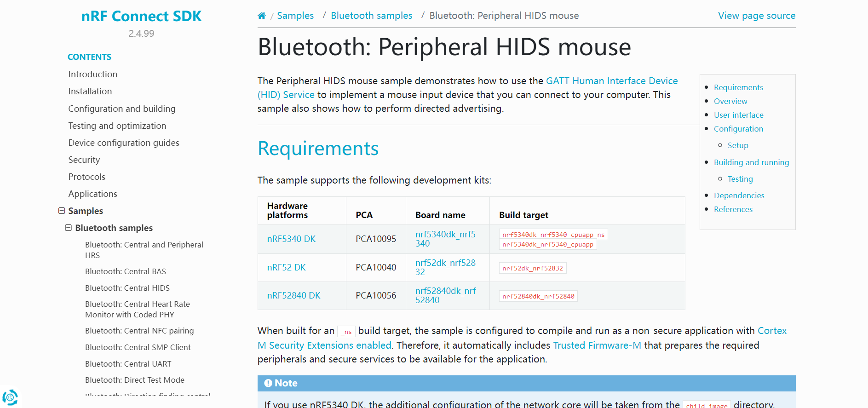Open Bluetooth: Central NFC pairing sample

point(139,331)
